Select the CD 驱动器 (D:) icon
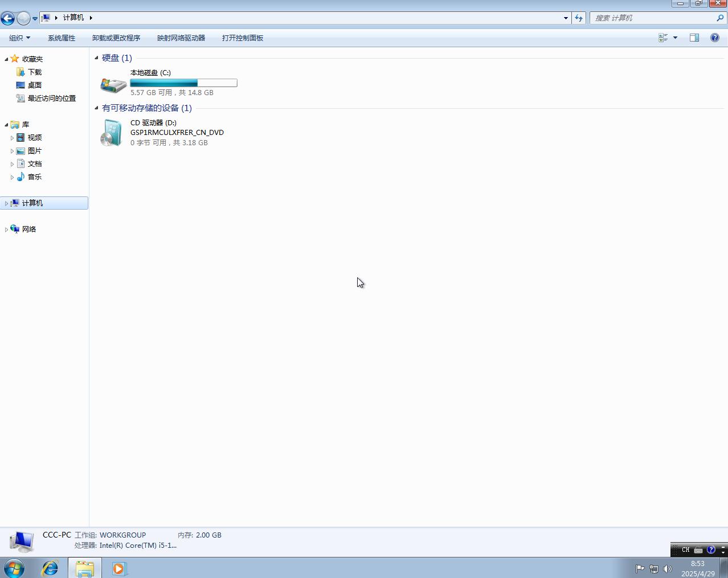Viewport: 728px width, 578px height. point(112,133)
